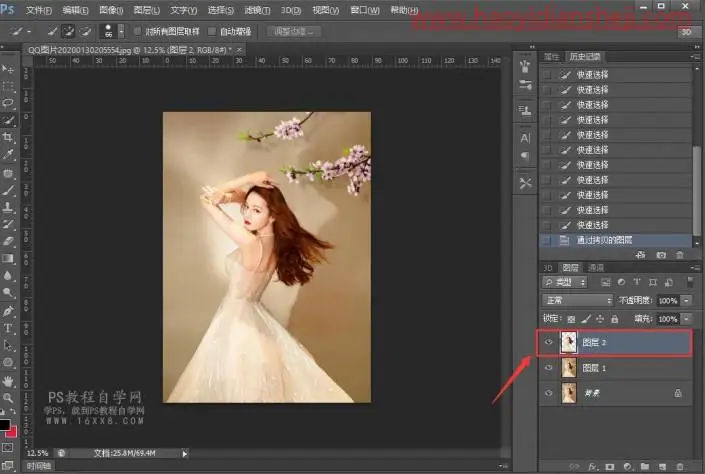Lock image pixels with brush icon
The width and height of the screenshot is (705, 474).
click(585, 319)
